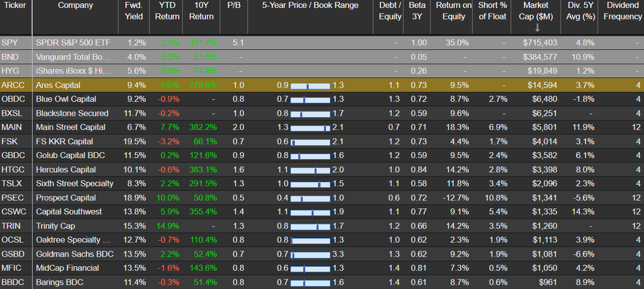The height and width of the screenshot is (289, 644).
Task: Sort by the Ticker column header
Action: [x=15, y=6]
